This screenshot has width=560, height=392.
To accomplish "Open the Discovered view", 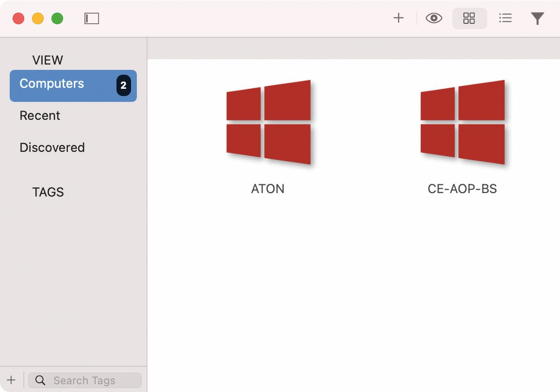I will click(x=52, y=147).
